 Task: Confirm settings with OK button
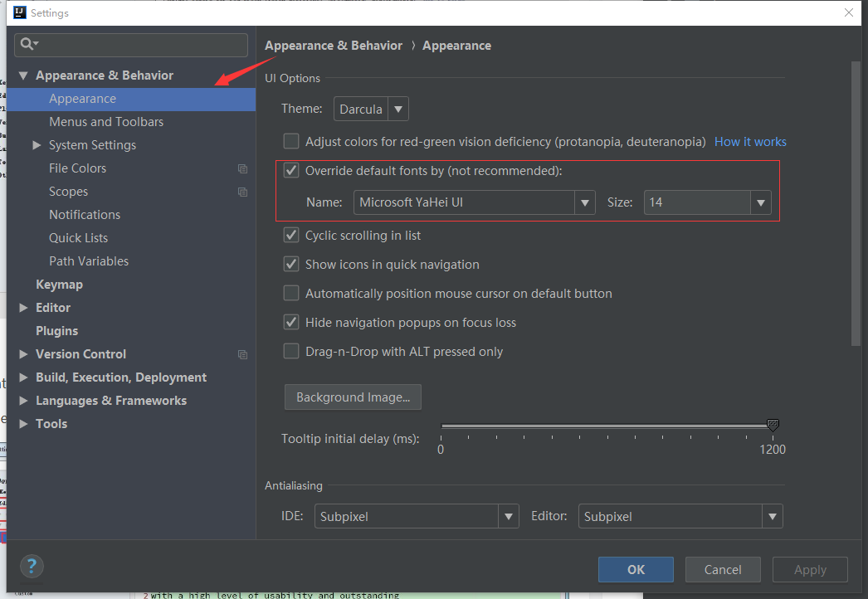(636, 570)
